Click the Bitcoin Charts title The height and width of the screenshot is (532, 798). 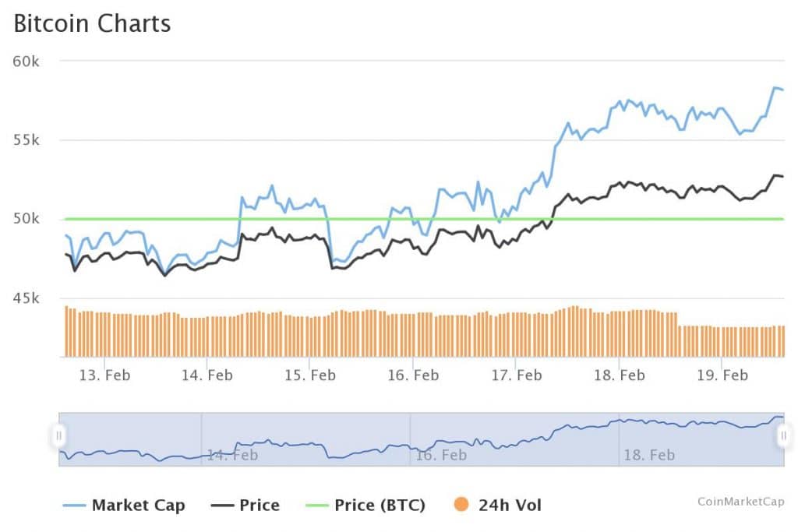point(92,23)
